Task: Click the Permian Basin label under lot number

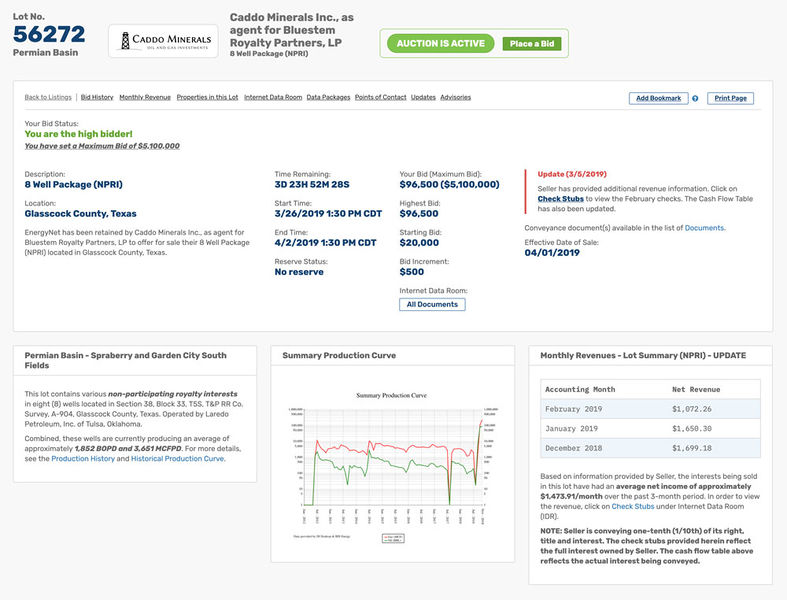Action: [x=45, y=53]
